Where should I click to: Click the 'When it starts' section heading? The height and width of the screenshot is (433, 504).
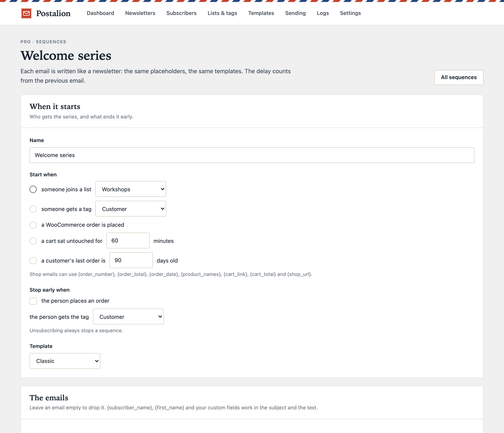pyautogui.click(x=55, y=106)
